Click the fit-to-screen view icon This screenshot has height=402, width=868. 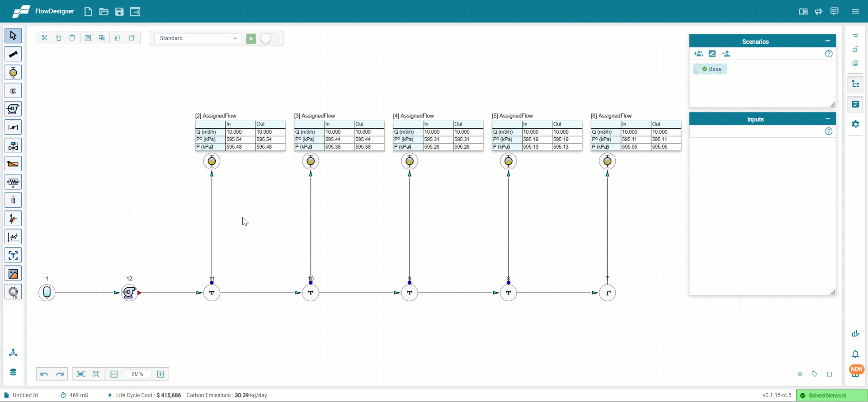click(x=80, y=374)
